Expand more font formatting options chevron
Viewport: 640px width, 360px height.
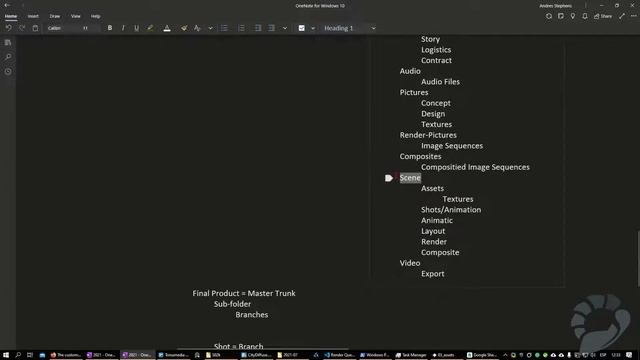(x=211, y=28)
